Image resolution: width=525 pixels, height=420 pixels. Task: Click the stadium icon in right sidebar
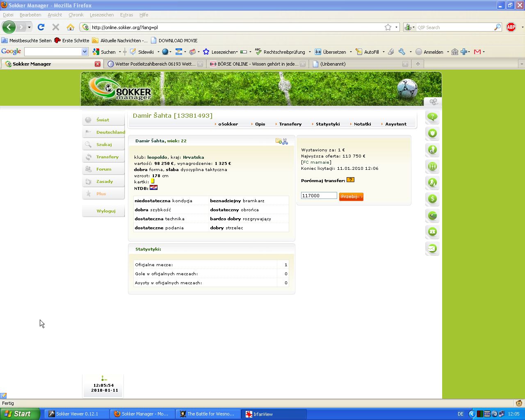tap(432, 215)
